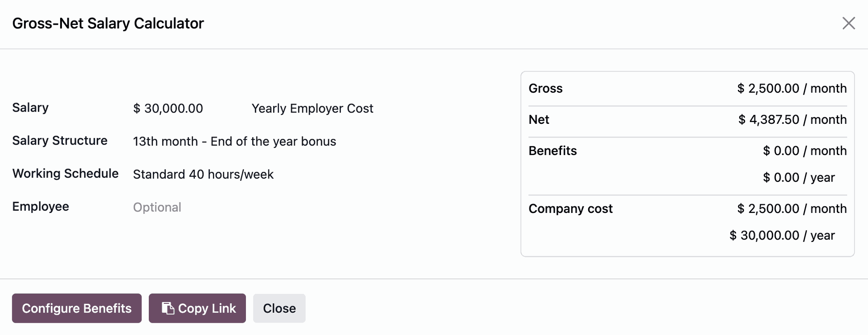Click the Salary Structure label
This screenshot has width=868, height=335.
coord(60,141)
